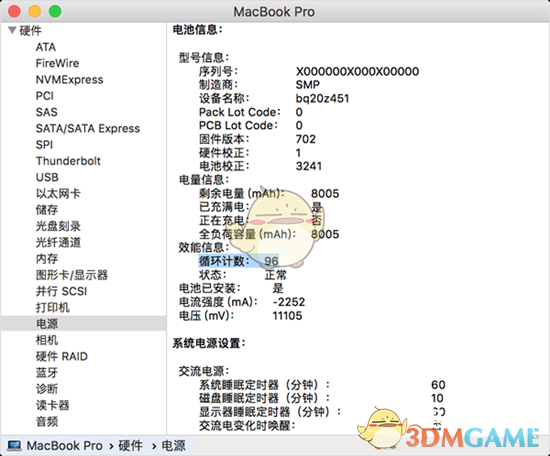Select Thunderbolt from the sidebar
The width and height of the screenshot is (550, 456).
click(x=68, y=161)
